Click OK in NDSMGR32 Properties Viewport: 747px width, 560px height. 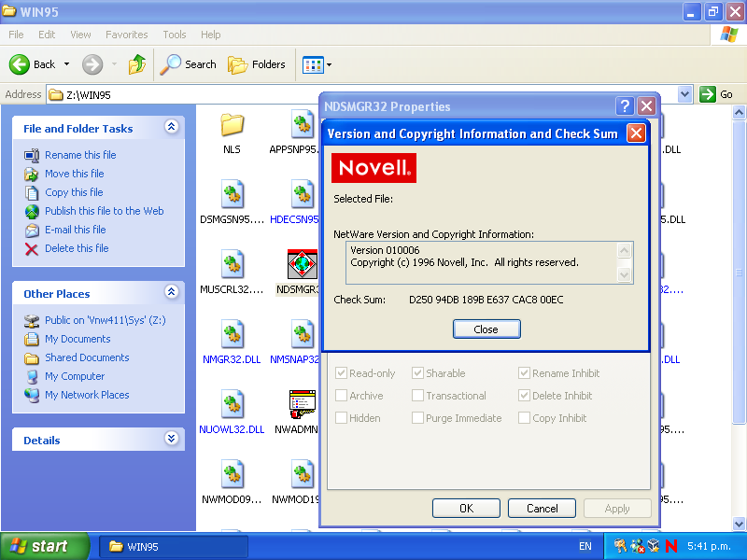coord(466,509)
